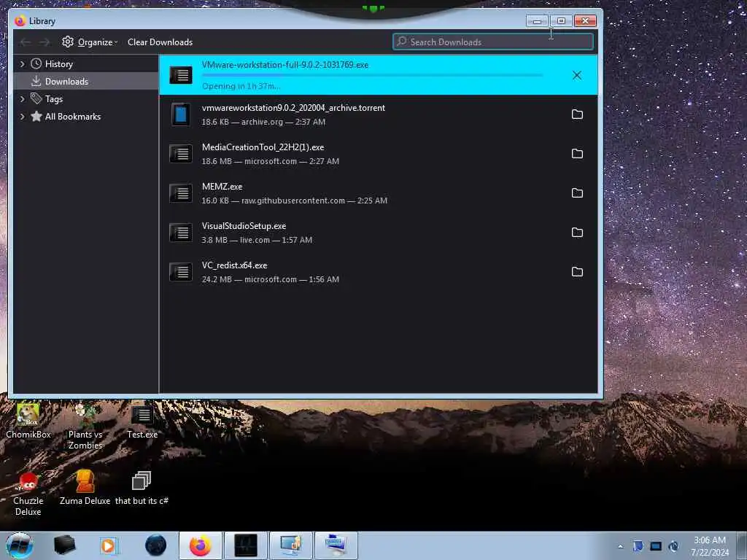Show vmwareworkstation torrent in folder
This screenshot has height=560, width=747.
point(577,114)
